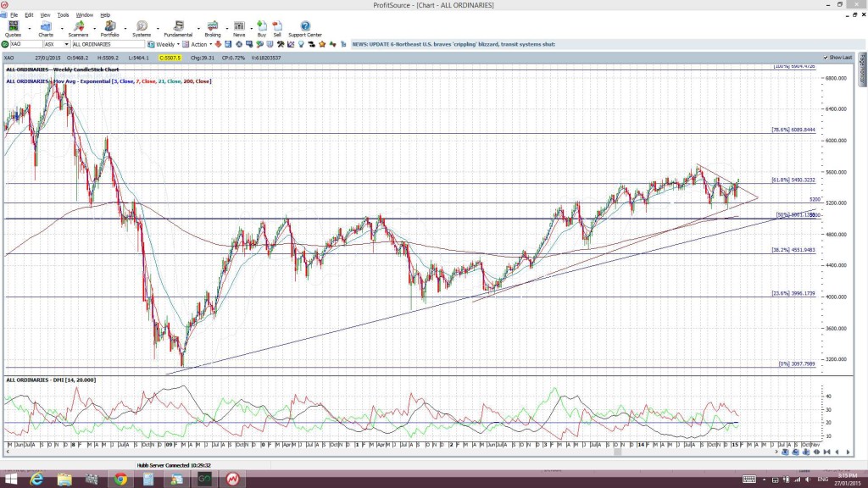Screen dimensions: 868x488
Task: Open the View menu
Action: click(45, 15)
